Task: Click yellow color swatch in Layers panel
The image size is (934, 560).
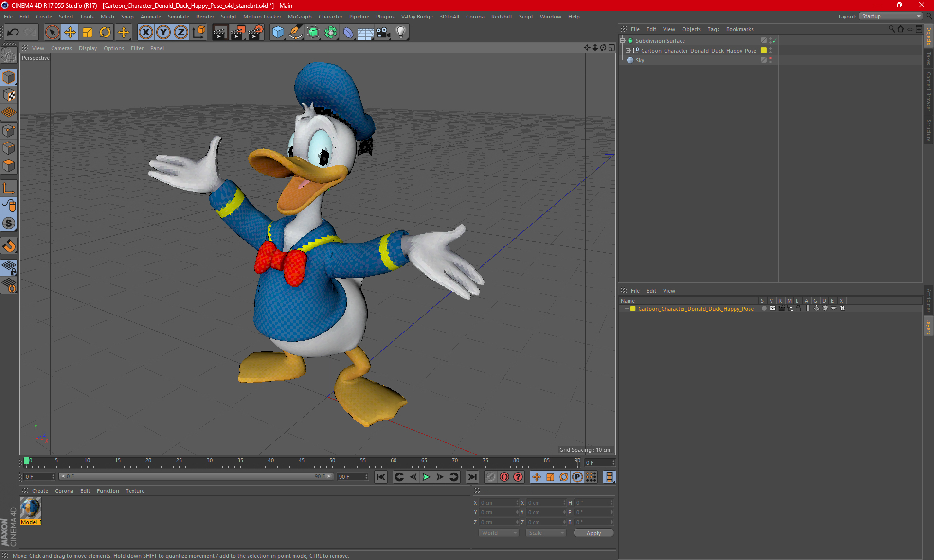Action: [x=633, y=308]
